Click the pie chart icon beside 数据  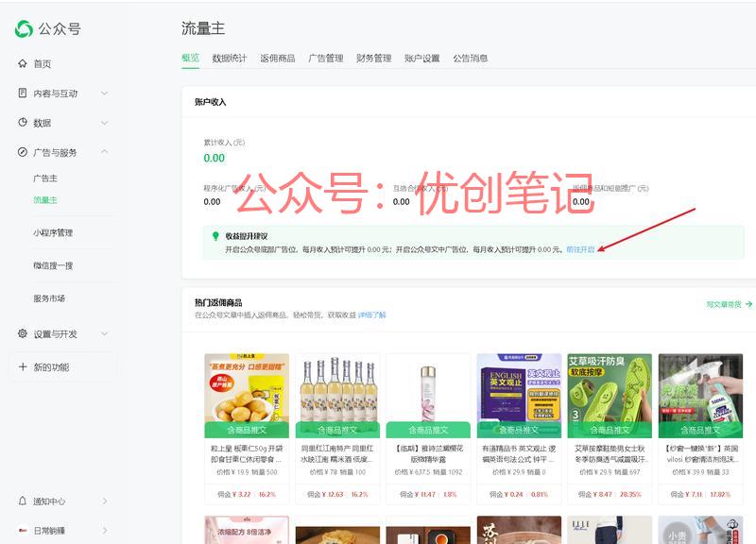click(x=22, y=123)
